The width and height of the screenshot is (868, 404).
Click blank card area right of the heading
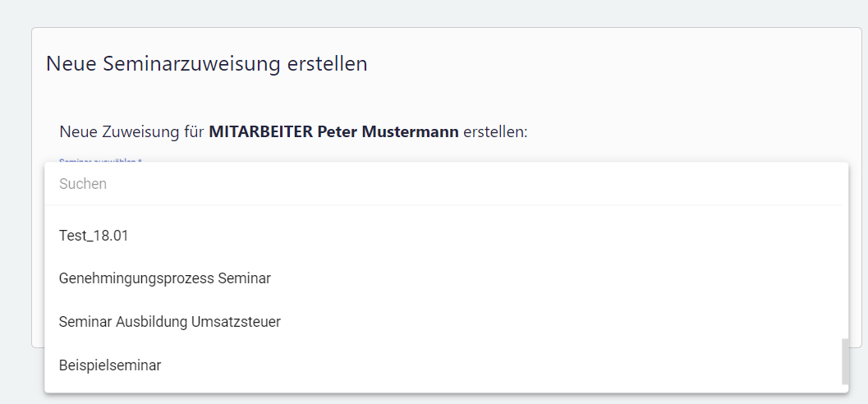tap(616, 64)
